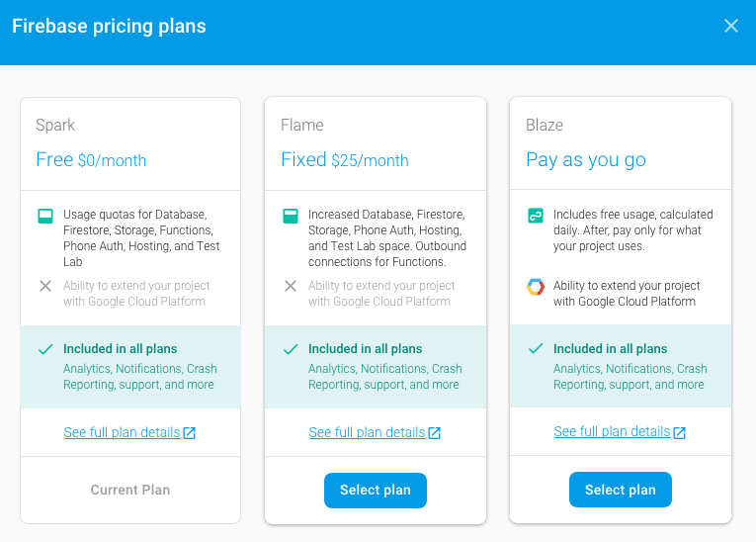Click the Flame plan storage icon
The image size is (756, 542).
click(290, 216)
